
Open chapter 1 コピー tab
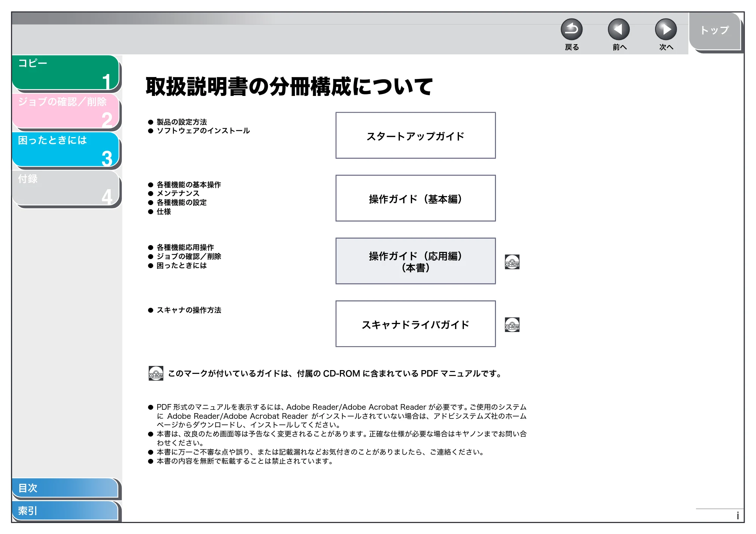pos(66,72)
